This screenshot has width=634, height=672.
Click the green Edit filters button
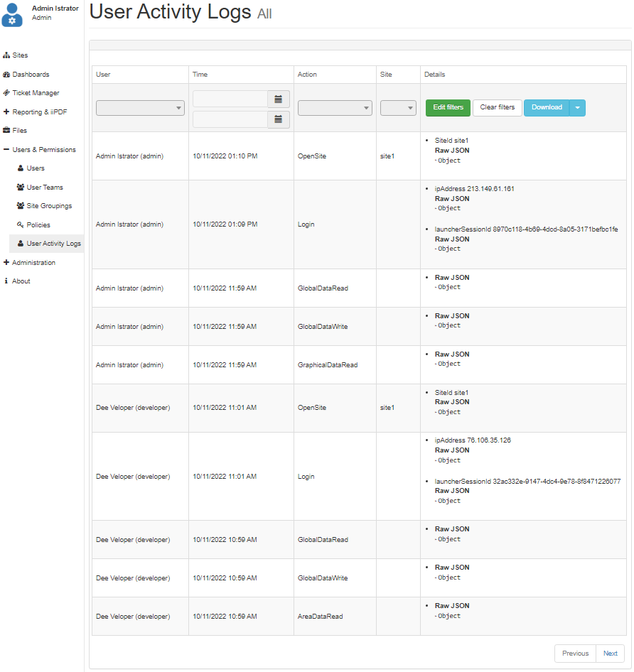click(x=448, y=107)
